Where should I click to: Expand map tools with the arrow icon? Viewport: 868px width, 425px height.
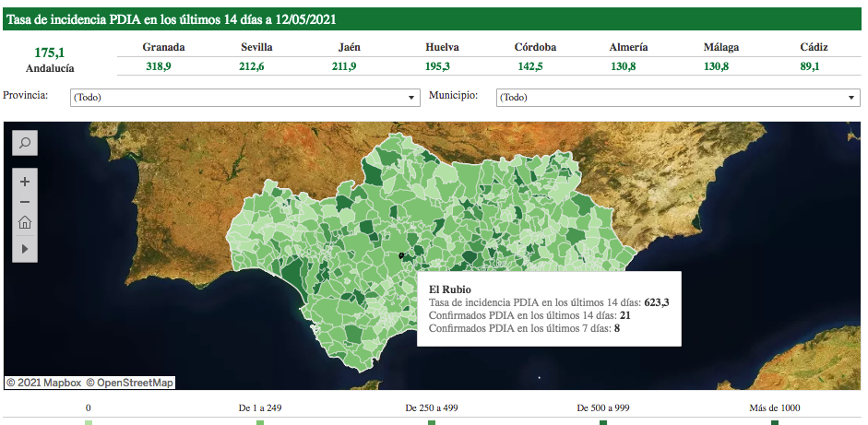[25, 248]
